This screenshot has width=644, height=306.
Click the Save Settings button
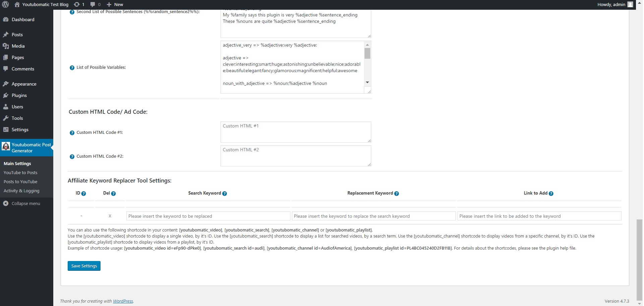84,266
